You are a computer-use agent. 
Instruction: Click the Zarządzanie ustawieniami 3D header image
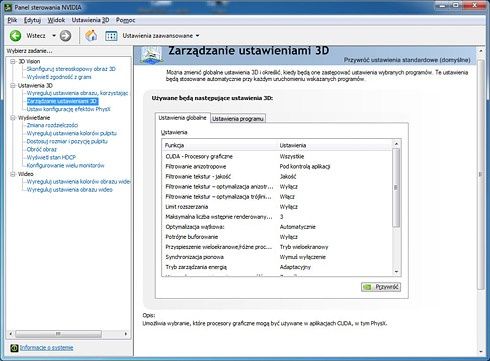tap(151, 54)
